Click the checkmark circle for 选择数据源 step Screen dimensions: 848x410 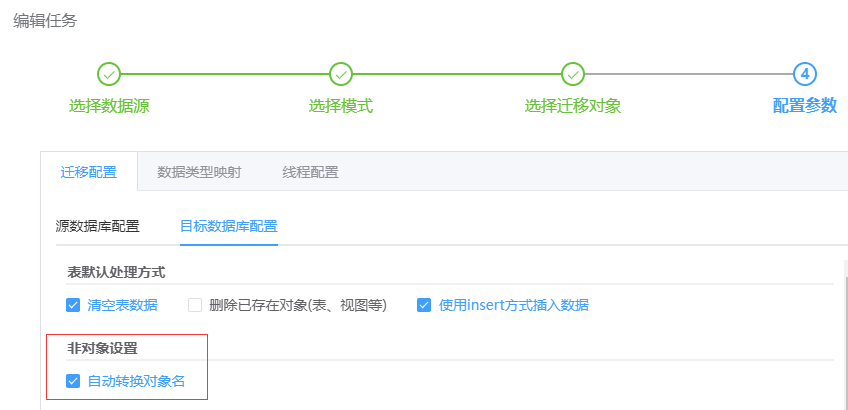pyautogui.click(x=109, y=74)
